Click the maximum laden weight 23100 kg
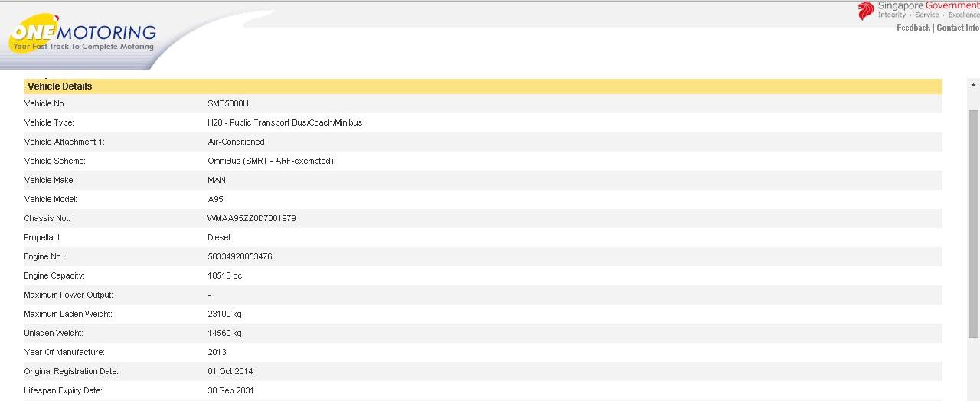This screenshot has width=980, height=401. (225, 314)
